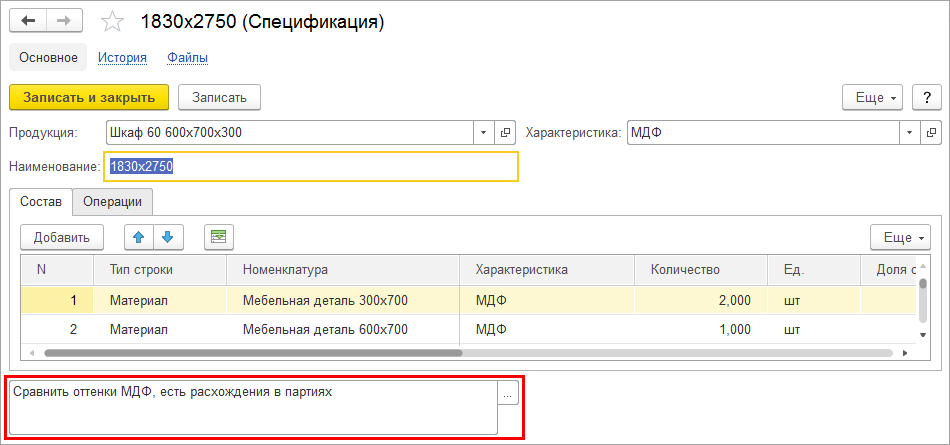Click шт unit cell in row 1

(x=814, y=300)
